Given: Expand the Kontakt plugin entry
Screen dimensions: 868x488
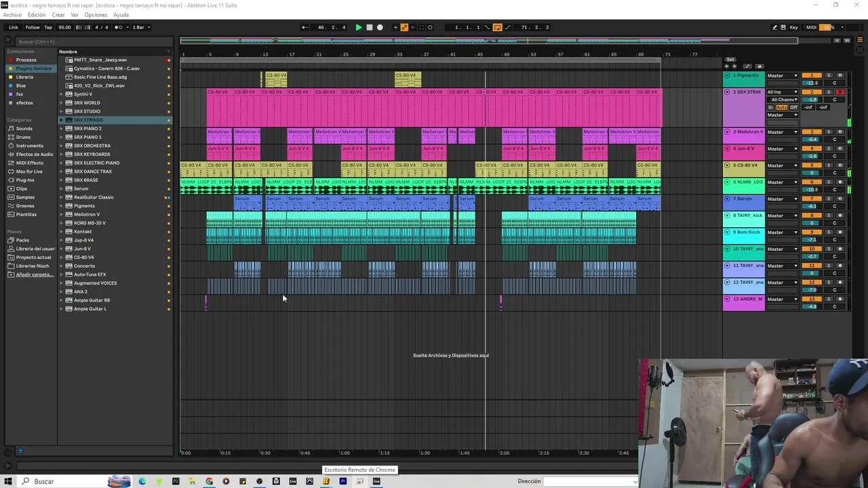Looking at the screenshot, I should point(61,232).
